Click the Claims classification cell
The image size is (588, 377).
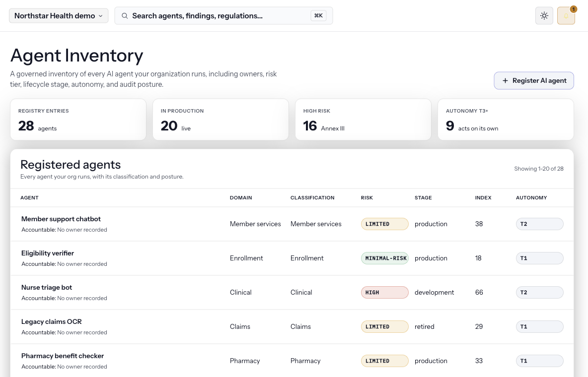300,327
